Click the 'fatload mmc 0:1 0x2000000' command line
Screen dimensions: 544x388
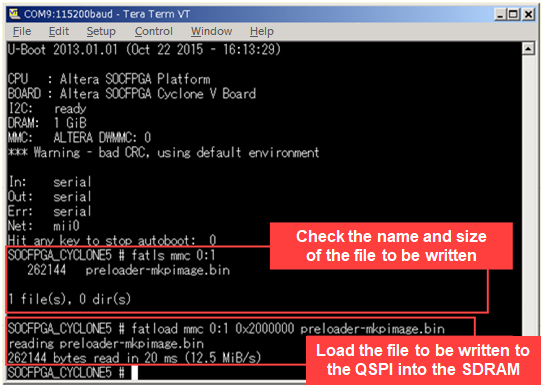(x=226, y=329)
